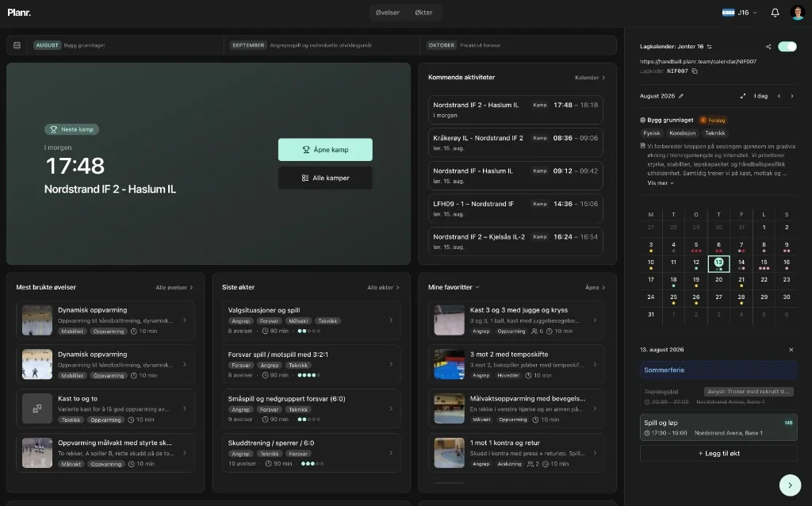Jump to today with I dag

(x=760, y=96)
